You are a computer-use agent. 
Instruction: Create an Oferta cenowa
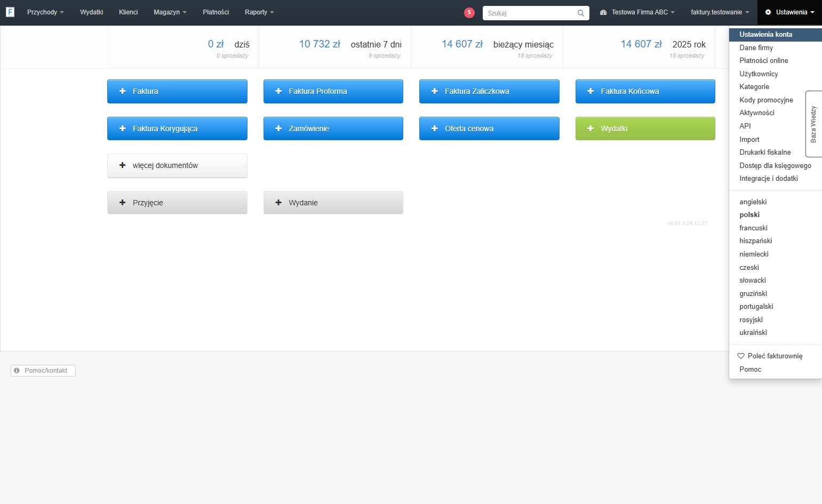[489, 129]
